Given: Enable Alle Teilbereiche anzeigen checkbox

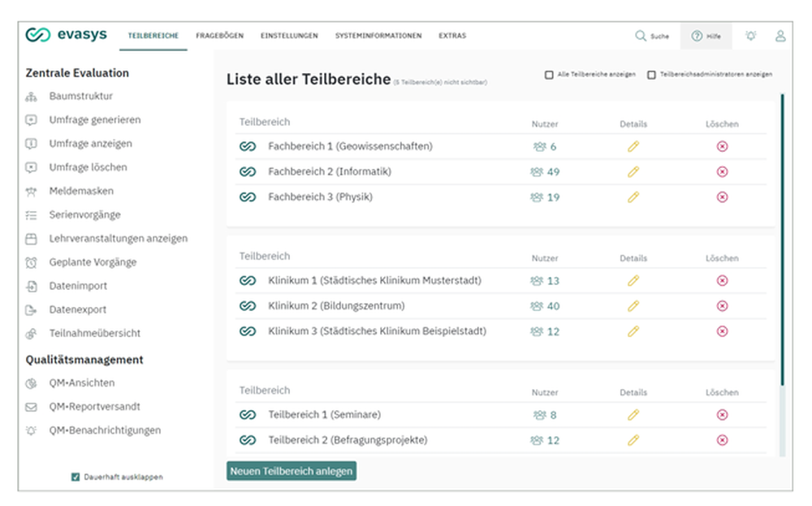Looking at the screenshot, I should pos(549,75).
